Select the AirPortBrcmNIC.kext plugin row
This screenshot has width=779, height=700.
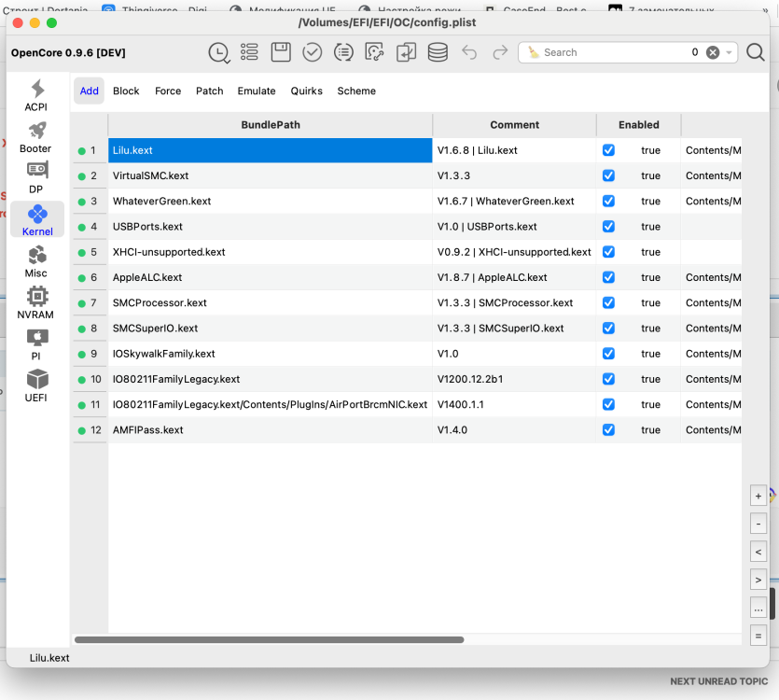271,404
